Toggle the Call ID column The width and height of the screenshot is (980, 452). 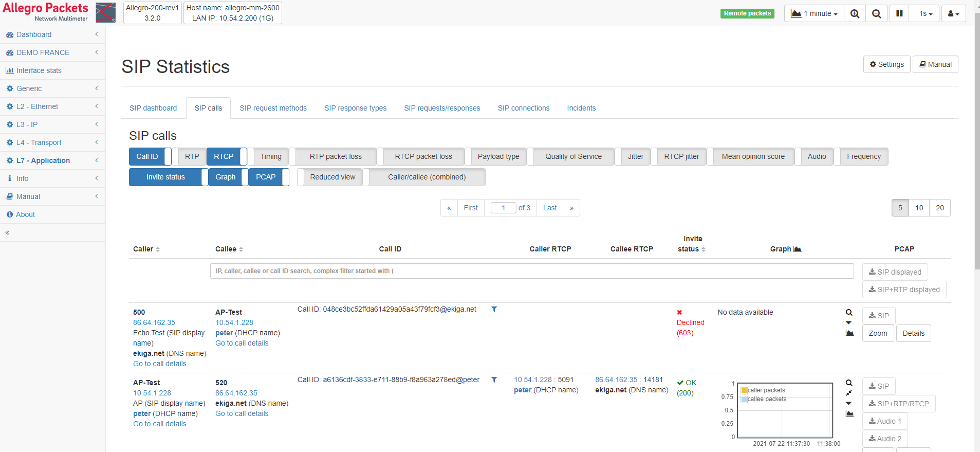(150, 156)
